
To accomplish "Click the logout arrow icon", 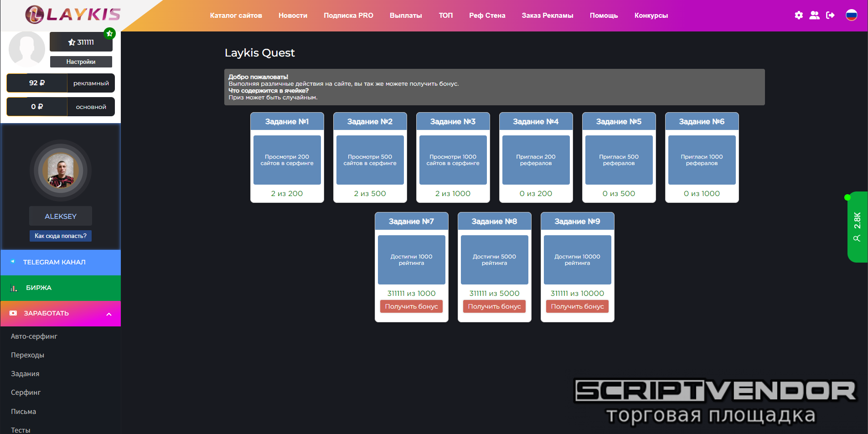I will (x=830, y=15).
